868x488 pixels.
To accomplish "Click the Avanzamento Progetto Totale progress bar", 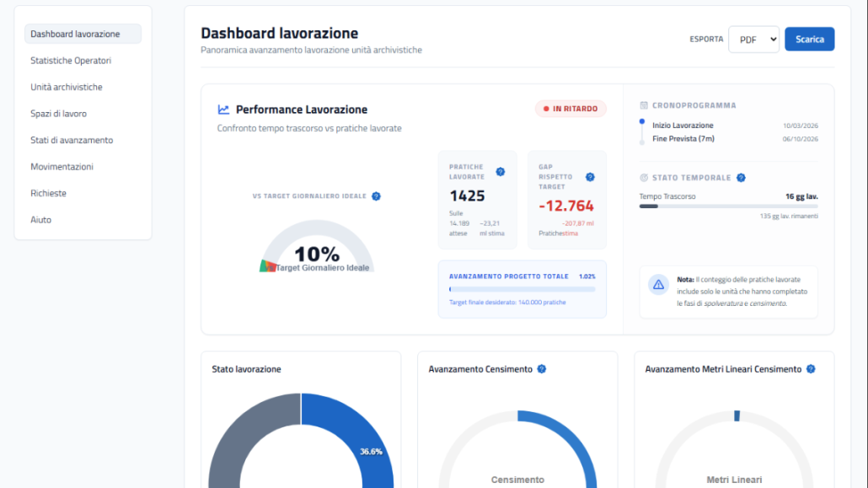I will [x=522, y=289].
